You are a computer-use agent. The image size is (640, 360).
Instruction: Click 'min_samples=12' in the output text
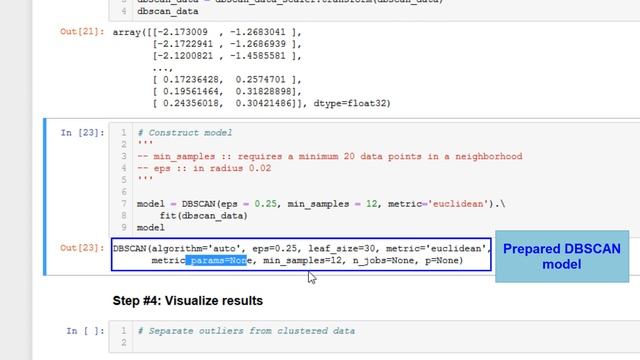point(302,260)
